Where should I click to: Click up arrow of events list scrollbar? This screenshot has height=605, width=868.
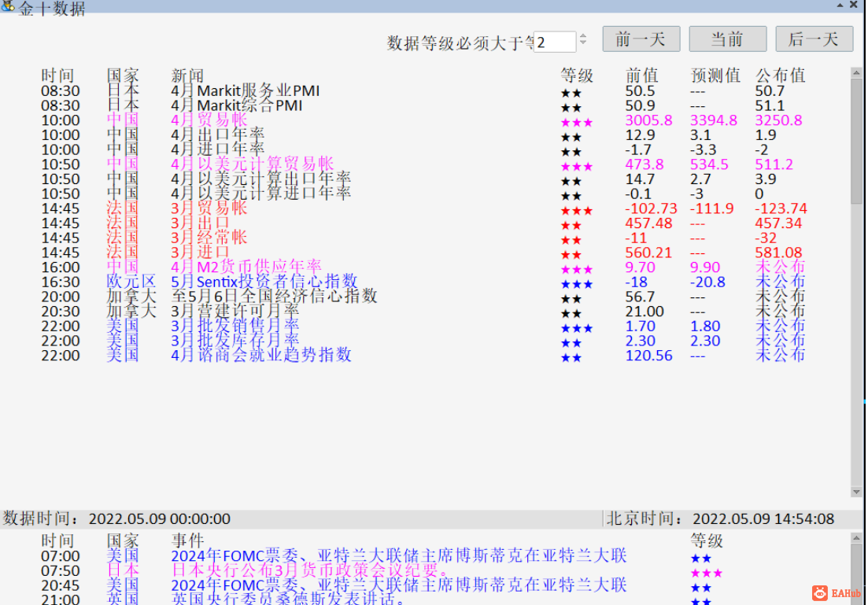856,537
